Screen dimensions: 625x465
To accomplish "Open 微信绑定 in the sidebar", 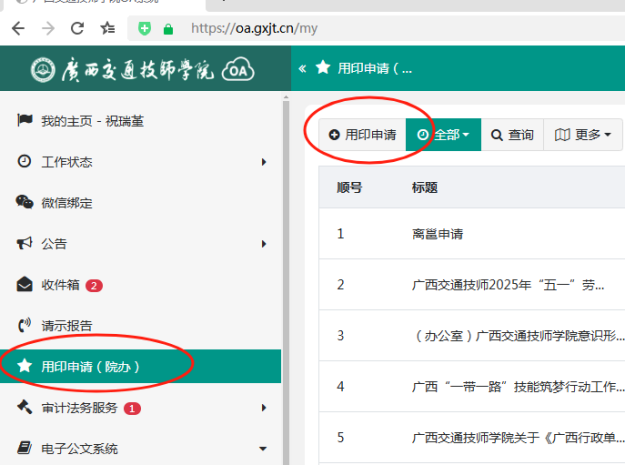I will click(x=66, y=203).
